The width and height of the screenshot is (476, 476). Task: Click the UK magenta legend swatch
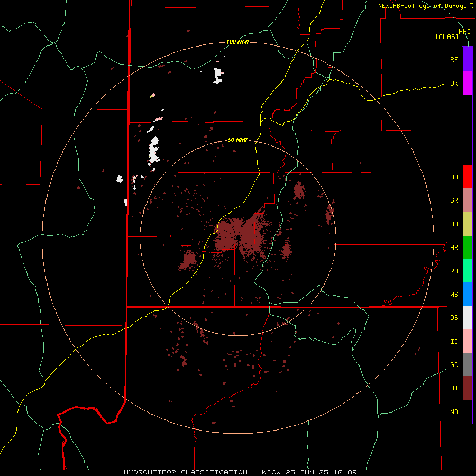tap(467, 83)
